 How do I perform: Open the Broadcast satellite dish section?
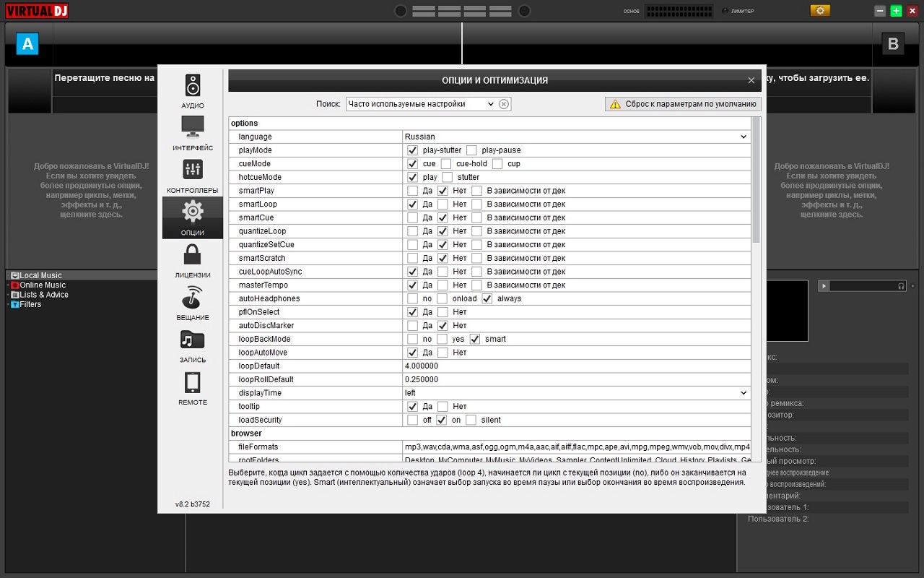point(193,303)
